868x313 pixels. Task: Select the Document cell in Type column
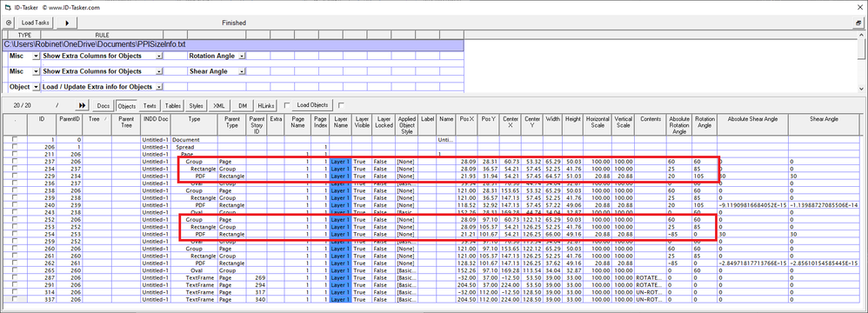[193, 140]
